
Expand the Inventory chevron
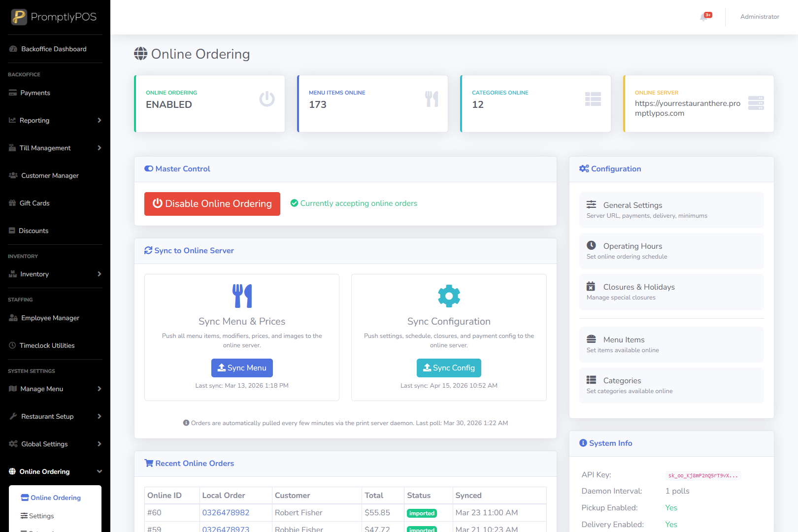(100, 274)
